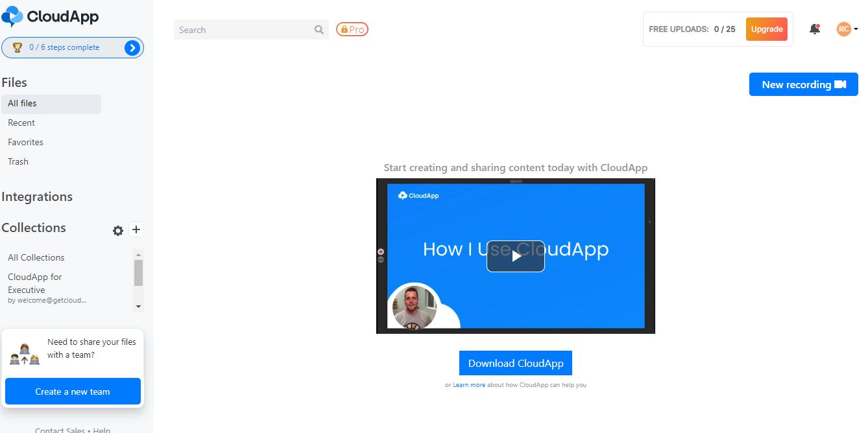The image size is (868, 433).
Task: Click the search magnifier icon
Action: coord(319,29)
